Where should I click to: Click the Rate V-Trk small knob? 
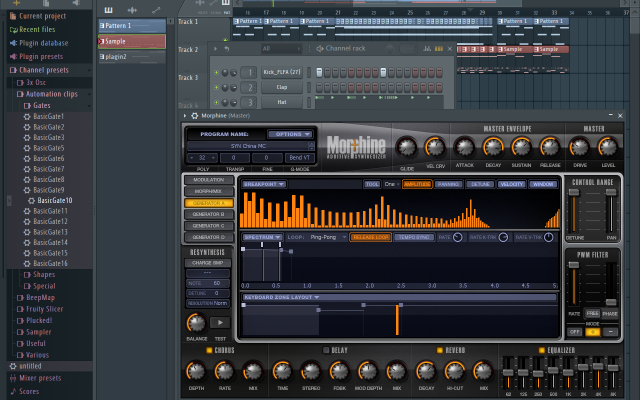(x=549, y=237)
